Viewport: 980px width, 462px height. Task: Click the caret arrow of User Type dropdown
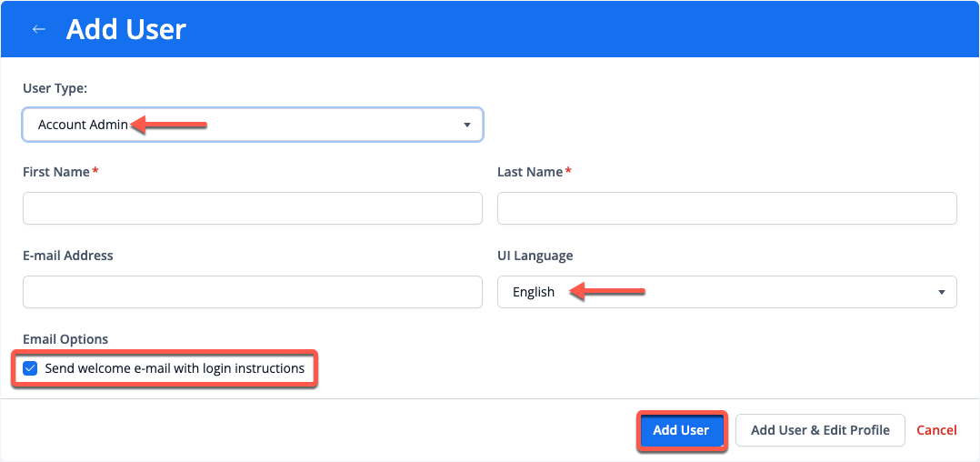point(466,125)
